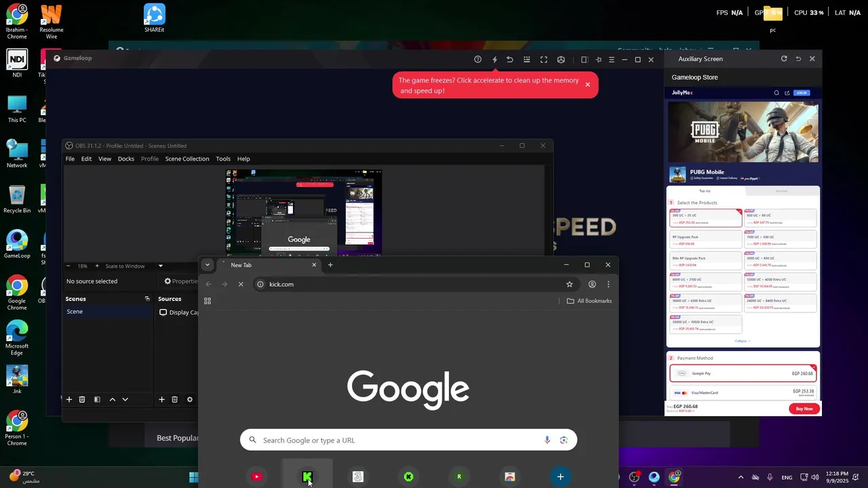868x488 pixels.
Task: Click the PUBG Mobile banner image in store
Action: tap(743, 131)
